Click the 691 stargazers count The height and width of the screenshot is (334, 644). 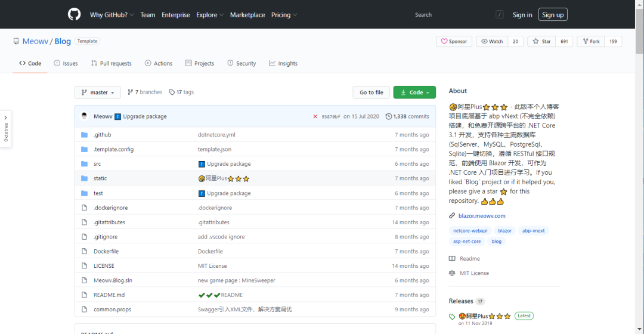(564, 42)
